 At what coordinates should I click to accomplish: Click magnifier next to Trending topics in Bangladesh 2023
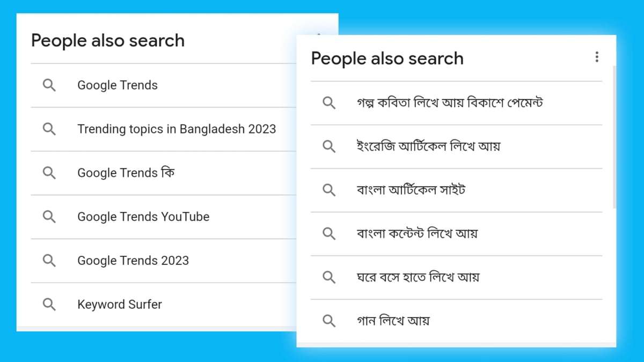(x=49, y=129)
